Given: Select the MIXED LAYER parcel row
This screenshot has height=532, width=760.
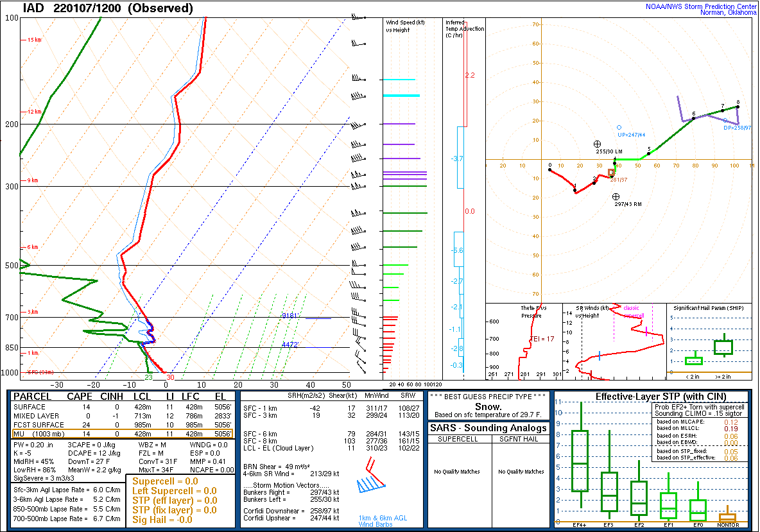Looking at the screenshot, I should tap(123, 416).
